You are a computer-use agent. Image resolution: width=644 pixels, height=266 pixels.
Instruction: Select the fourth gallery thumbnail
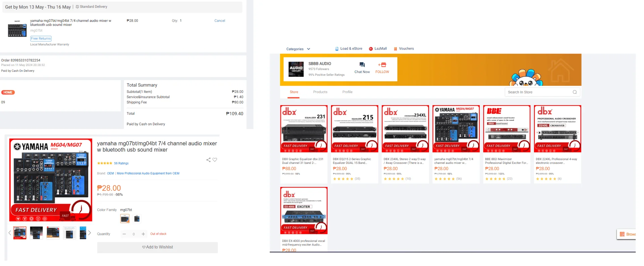69,233
